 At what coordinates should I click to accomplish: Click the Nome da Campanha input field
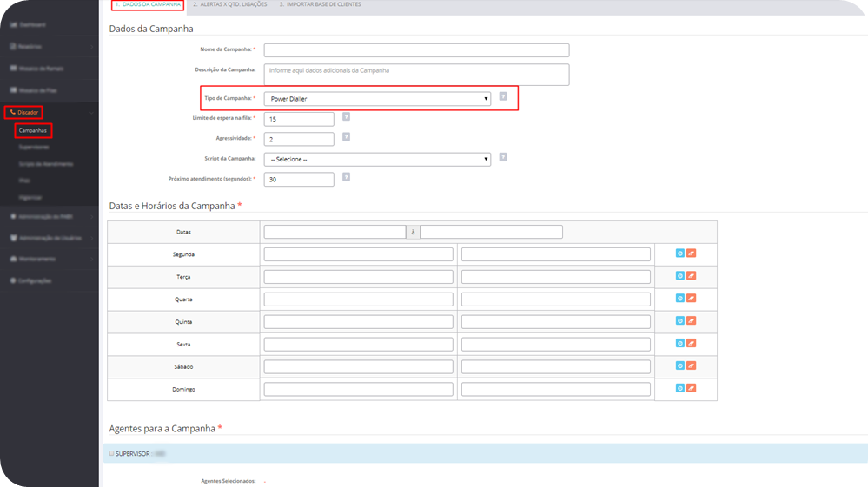[x=416, y=50]
